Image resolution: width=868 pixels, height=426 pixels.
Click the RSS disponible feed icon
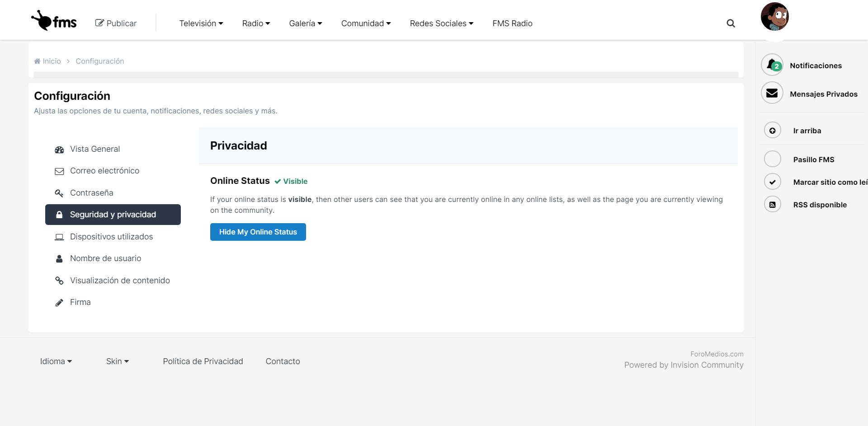pyautogui.click(x=773, y=205)
